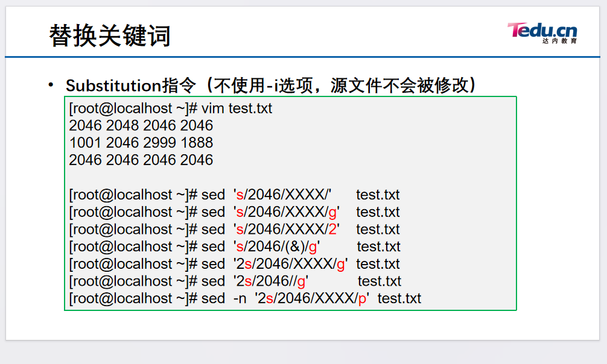The image size is (607, 364).
Task: Select the vim test.txt command line
Action: (170, 108)
